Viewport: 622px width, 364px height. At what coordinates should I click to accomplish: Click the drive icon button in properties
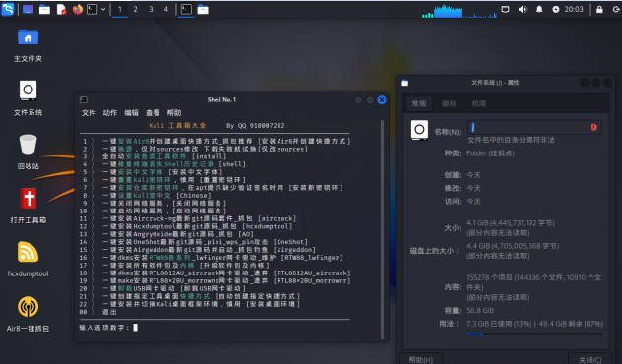pyautogui.click(x=419, y=130)
